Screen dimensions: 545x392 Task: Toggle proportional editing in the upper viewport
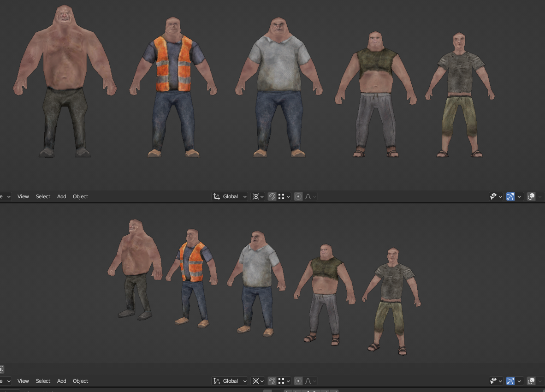298,196
